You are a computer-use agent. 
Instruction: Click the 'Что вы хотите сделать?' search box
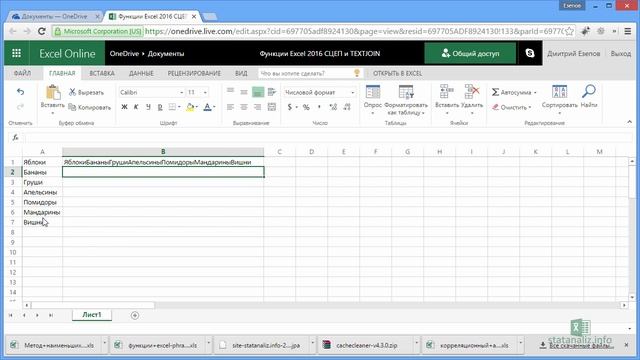pyautogui.click(x=310, y=73)
